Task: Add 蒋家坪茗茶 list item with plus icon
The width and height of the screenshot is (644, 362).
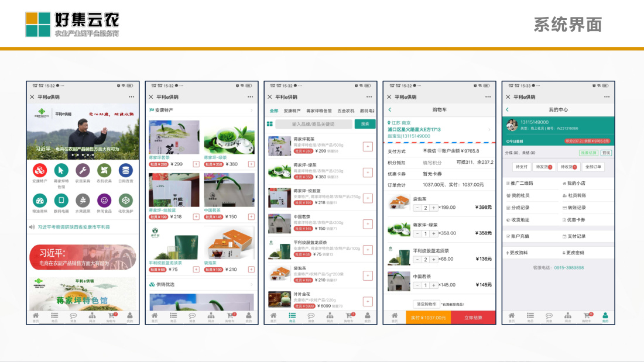Action: coord(368,147)
